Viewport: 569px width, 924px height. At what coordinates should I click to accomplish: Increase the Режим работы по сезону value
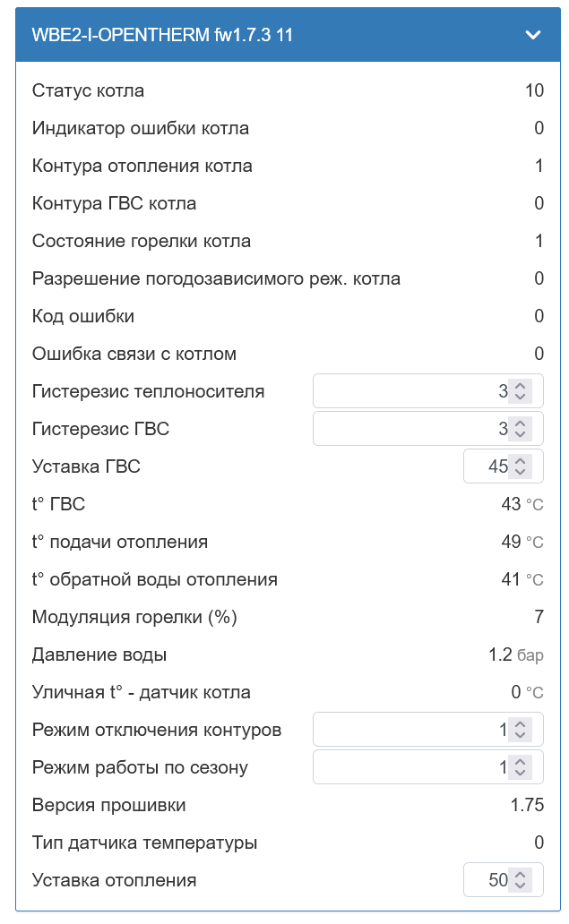click(521, 762)
